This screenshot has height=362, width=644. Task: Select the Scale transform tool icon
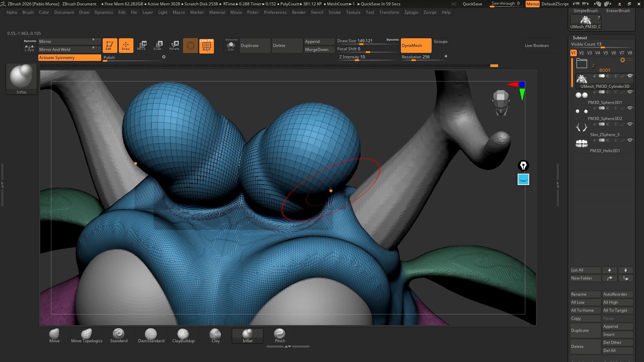coord(157,46)
